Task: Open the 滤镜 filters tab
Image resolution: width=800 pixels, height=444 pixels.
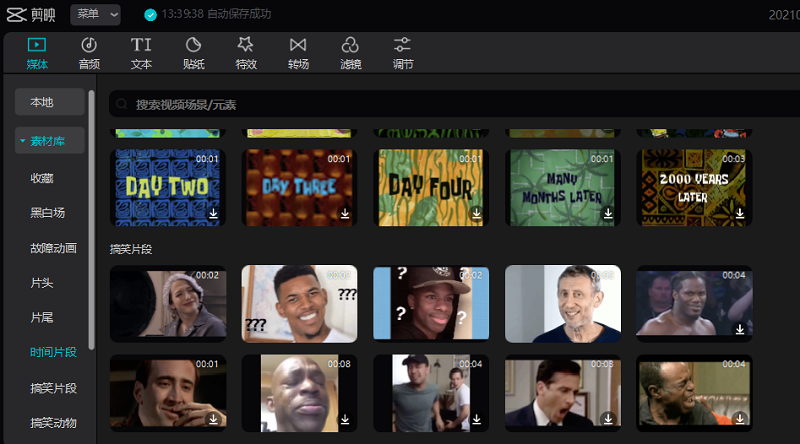Action: (351, 53)
